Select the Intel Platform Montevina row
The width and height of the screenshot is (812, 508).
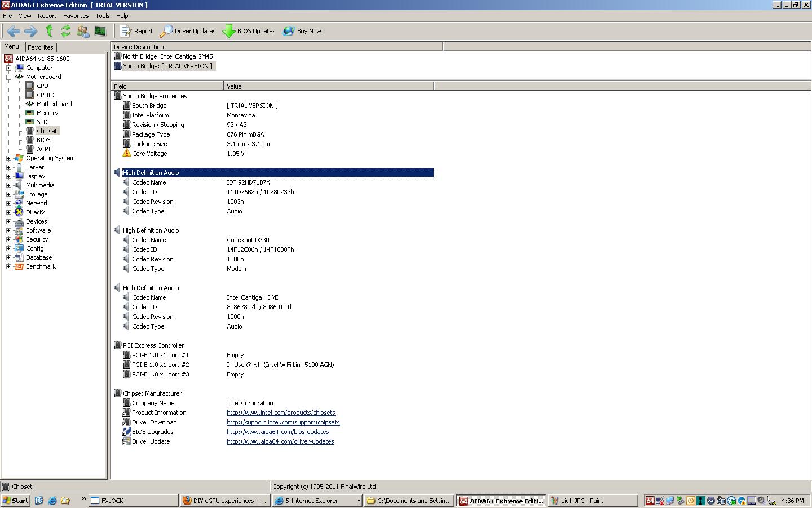pyautogui.click(x=273, y=115)
